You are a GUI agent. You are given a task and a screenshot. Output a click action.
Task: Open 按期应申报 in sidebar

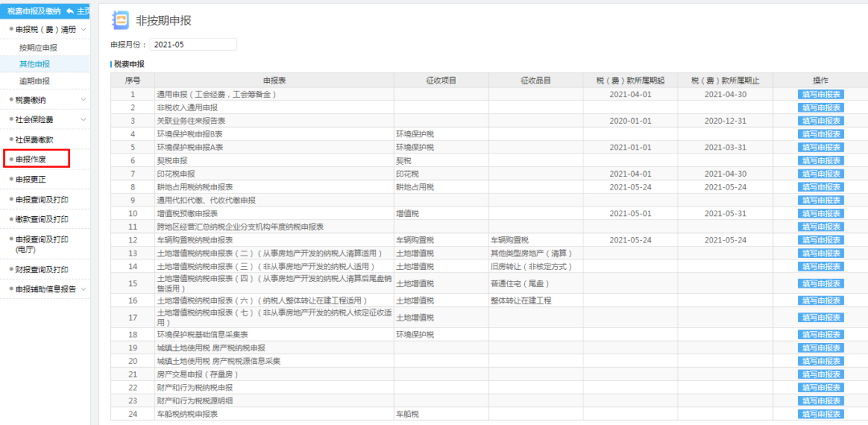(39, 47)
